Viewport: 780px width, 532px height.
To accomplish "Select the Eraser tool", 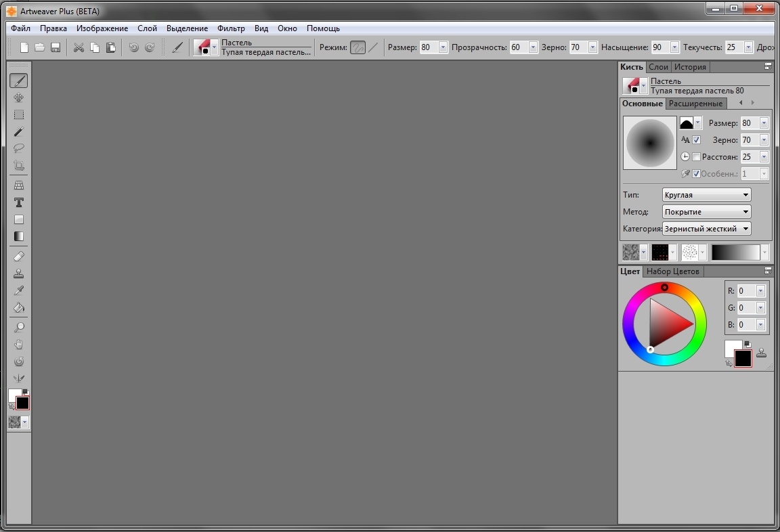I will point(18,256).
